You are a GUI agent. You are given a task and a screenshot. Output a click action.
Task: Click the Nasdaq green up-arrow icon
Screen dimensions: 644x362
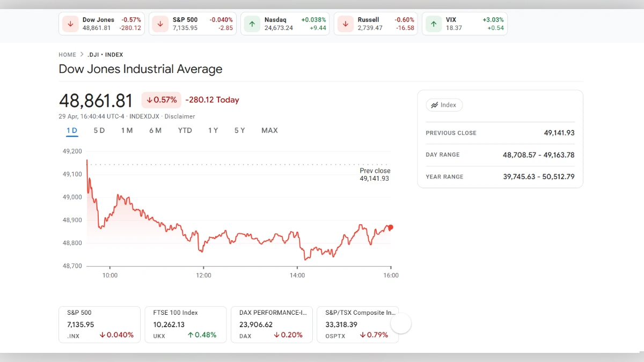(x=252, y=24)
